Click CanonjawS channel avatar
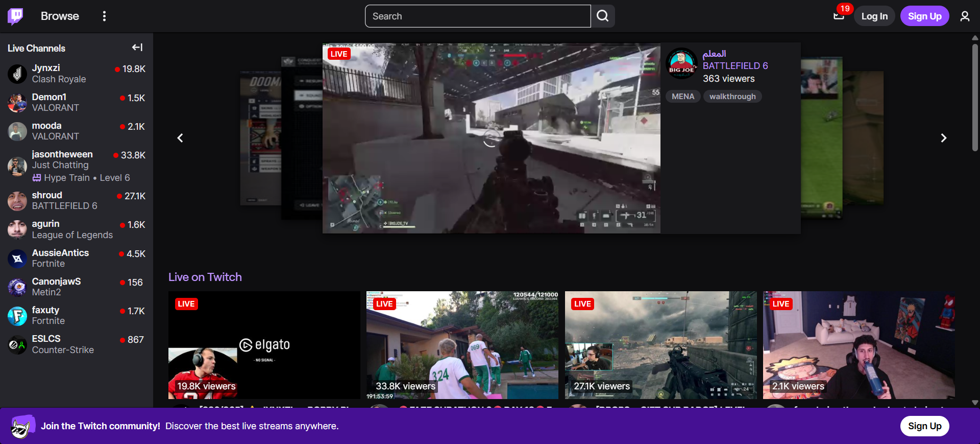 coord(17,287)
